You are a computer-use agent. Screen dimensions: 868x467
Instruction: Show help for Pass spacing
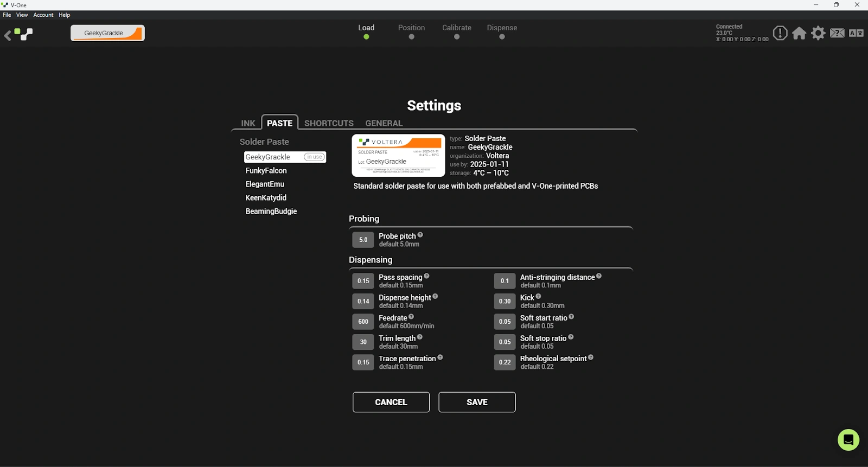point(426,276)
